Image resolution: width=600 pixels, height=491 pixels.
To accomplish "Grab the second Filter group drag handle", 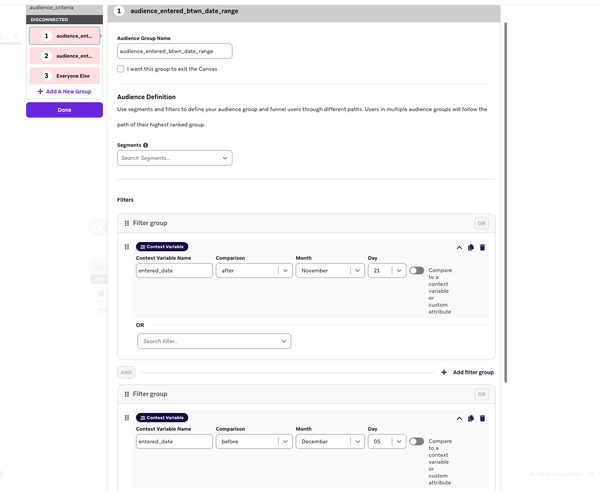I will tap(126, 394).
